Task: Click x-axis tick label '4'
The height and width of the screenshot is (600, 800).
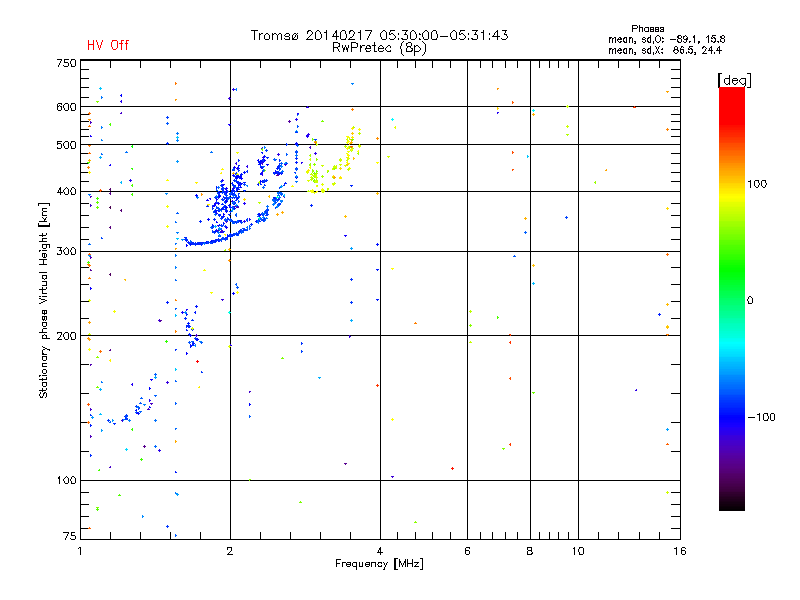Action: (380, 551)
